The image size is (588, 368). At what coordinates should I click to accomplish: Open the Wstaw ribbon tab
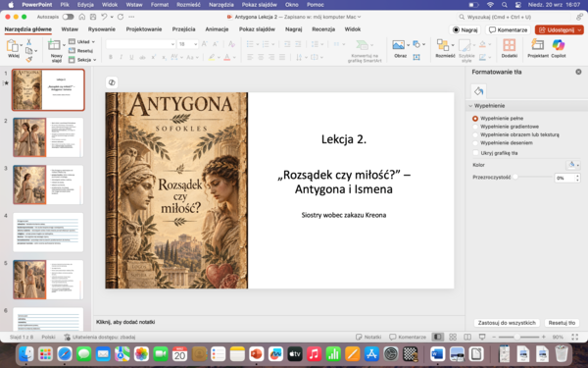[x=70, y=29]
